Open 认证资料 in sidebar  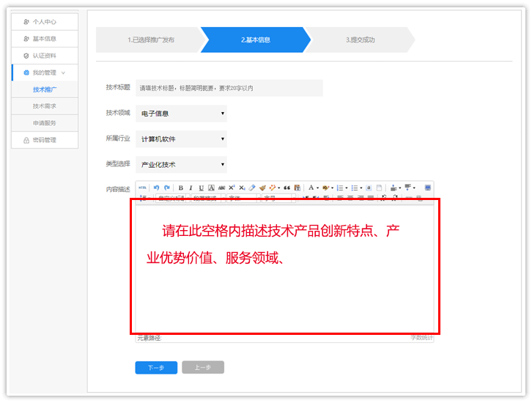(45, 56)
